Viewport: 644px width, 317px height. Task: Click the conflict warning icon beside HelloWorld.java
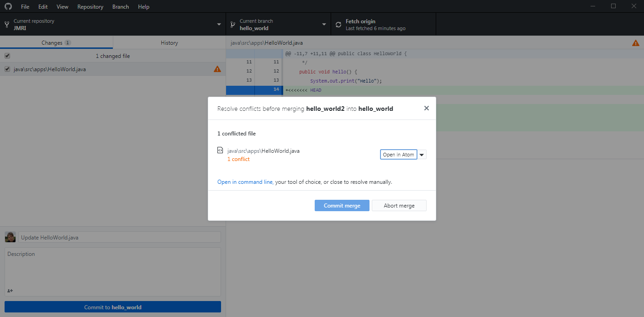tap(217, 69)
